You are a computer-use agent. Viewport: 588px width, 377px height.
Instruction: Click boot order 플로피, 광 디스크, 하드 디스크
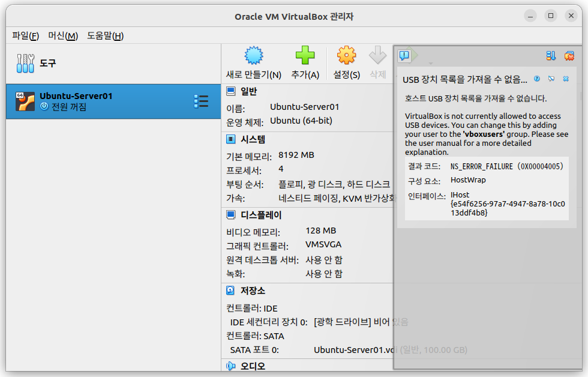point(334,184)
